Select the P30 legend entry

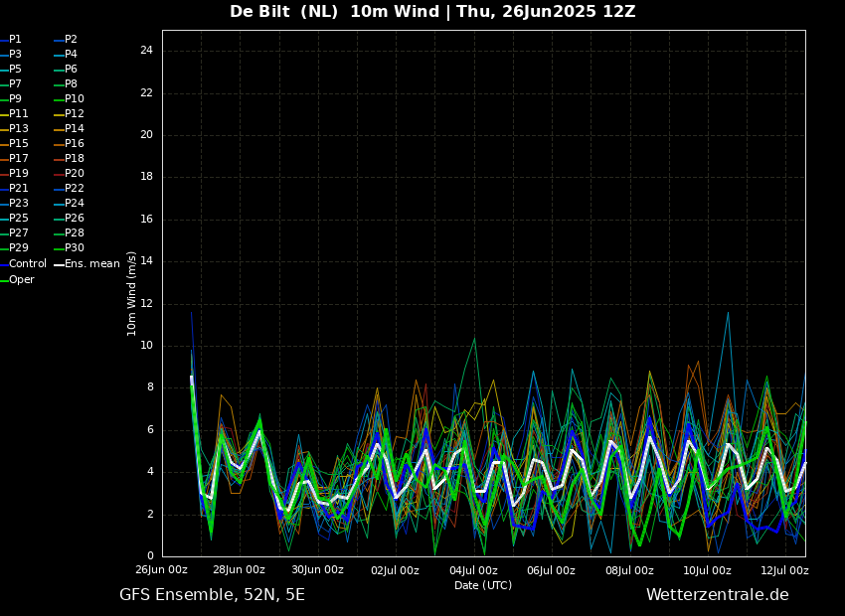(74, 248)
